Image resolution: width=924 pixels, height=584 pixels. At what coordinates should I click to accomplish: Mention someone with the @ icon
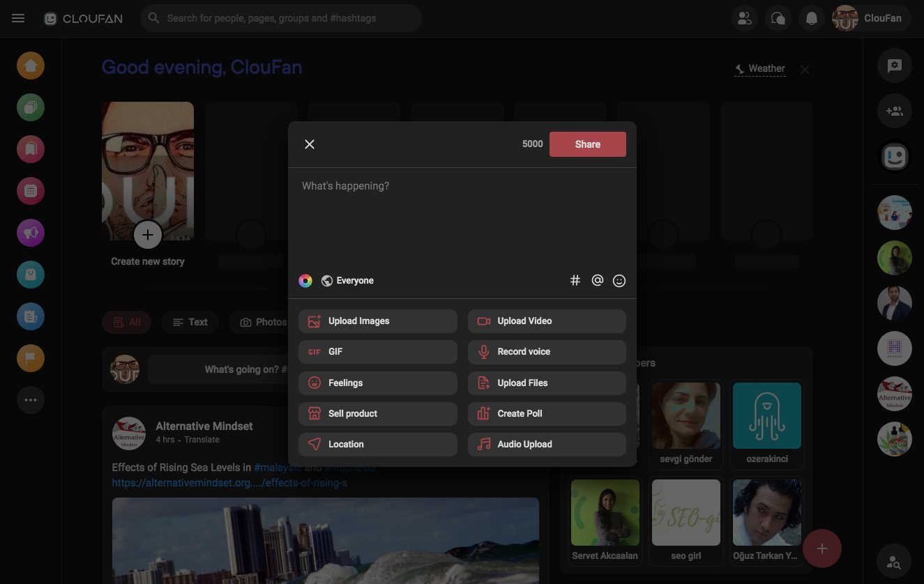point(598,281)
